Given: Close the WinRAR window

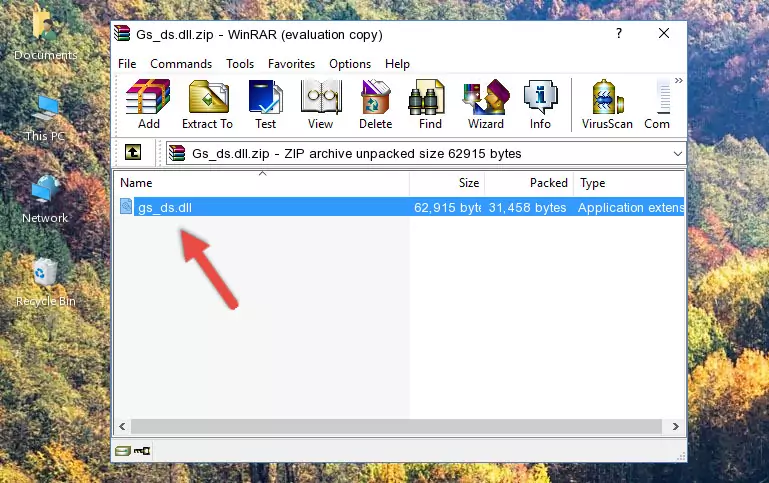Looking at the screenshot, I should click(x=664, y=33).
